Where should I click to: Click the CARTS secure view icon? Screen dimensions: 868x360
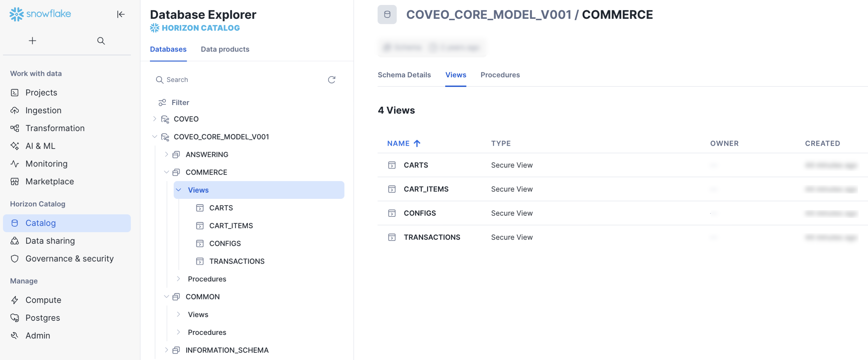(391, 165)
